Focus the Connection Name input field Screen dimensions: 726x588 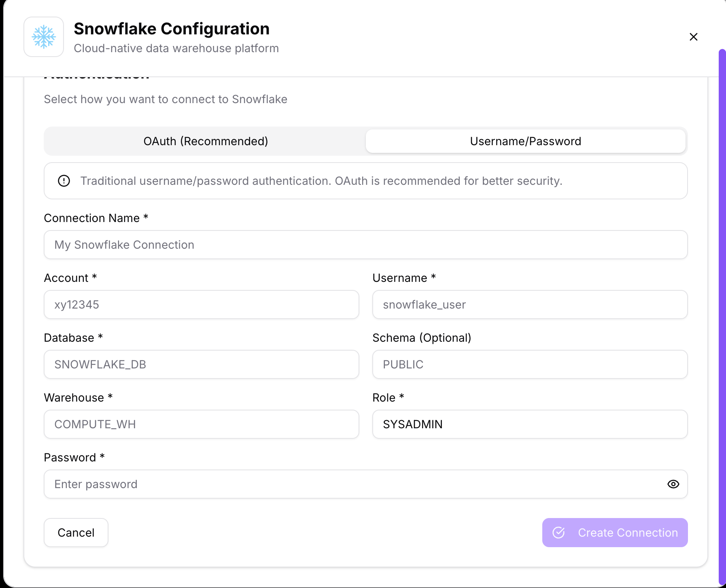(365, 245)
